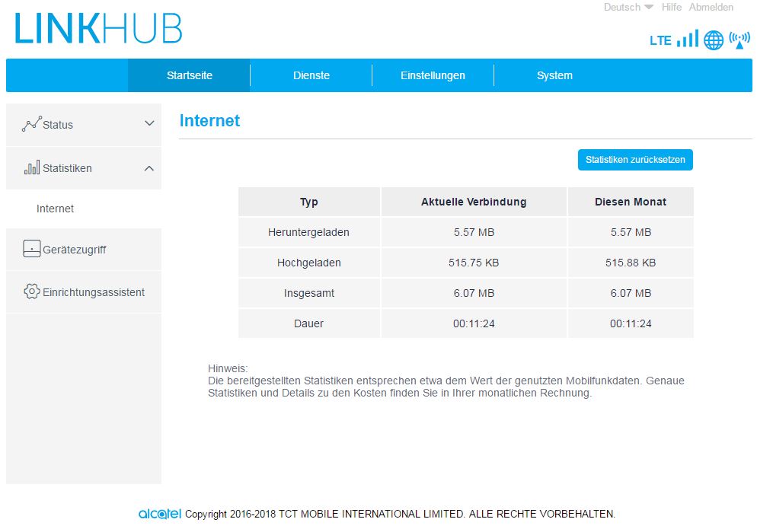The image size is (757, 532).
Task: Select Internet under Statistiken
Action: coord(56,209)
